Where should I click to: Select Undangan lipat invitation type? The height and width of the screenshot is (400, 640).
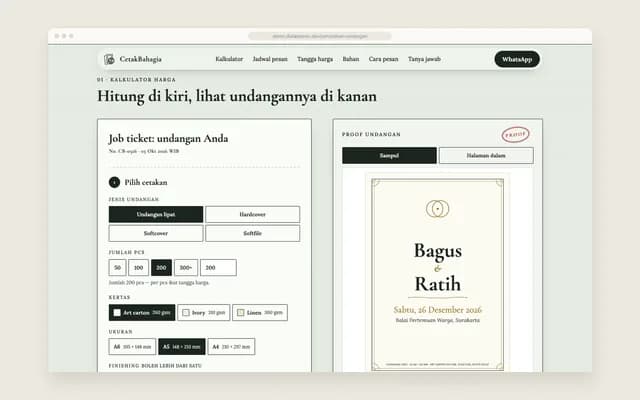pos(156,214)
